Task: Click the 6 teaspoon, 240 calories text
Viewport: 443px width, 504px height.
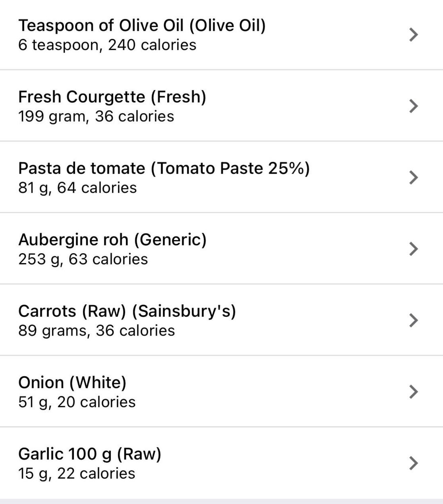Action: (x=107, y=45)
